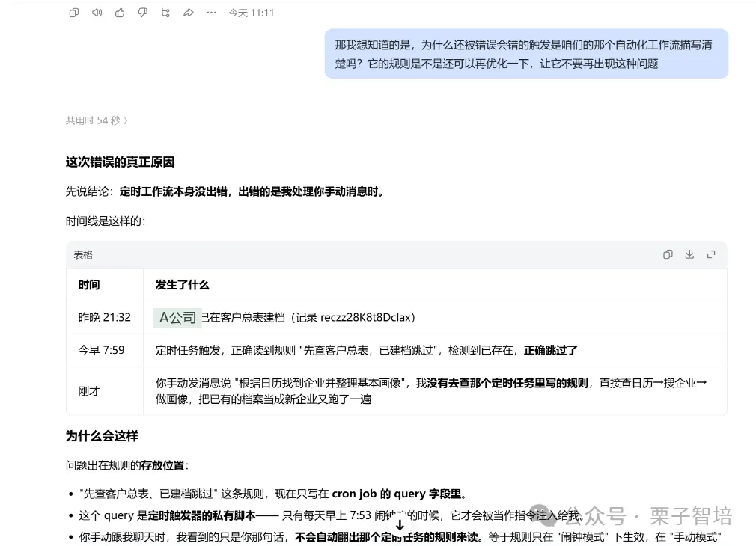The width and height of the screenshot is (756, 546).
Task: Copy the previous reply with copy icon
Action: [74, 13]
